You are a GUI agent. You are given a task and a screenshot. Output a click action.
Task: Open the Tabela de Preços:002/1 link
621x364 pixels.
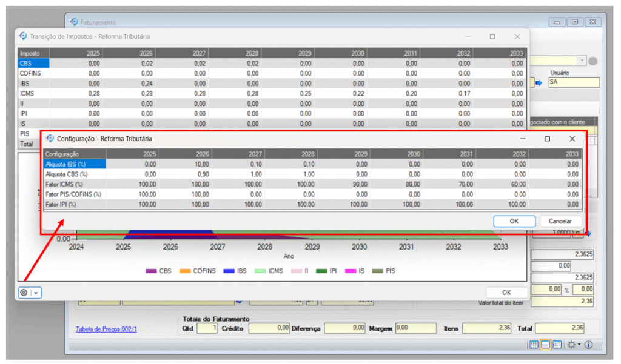click(x=107, y=329)
